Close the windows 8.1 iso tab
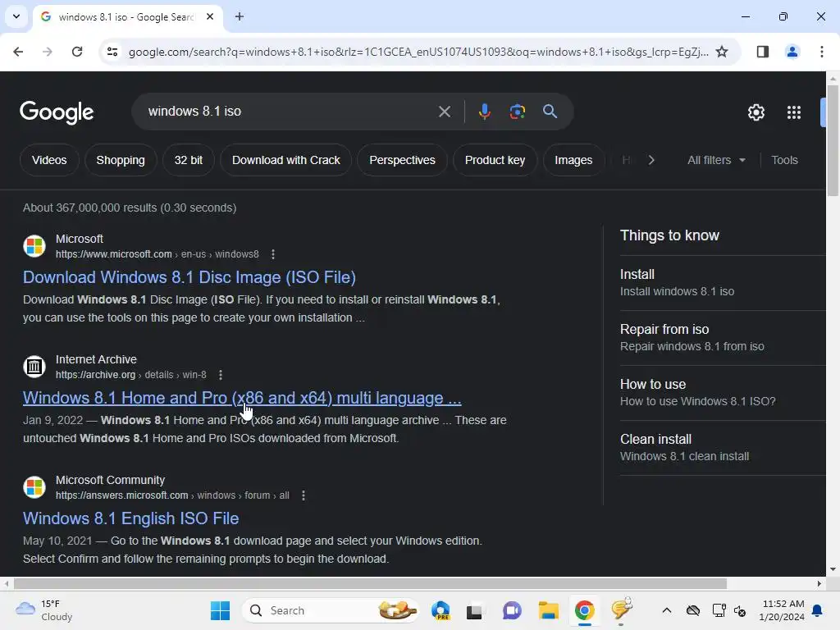The image size is (840, 630). 210,16
